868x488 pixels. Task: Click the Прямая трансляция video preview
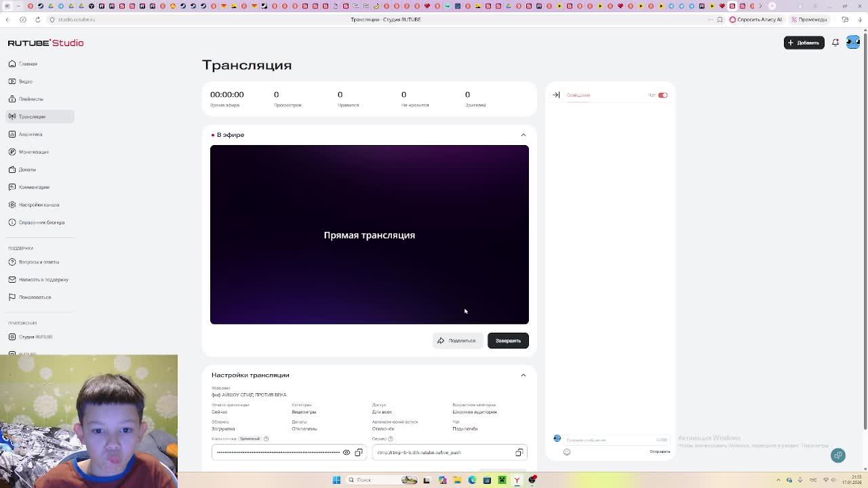[x=370, y=235]
